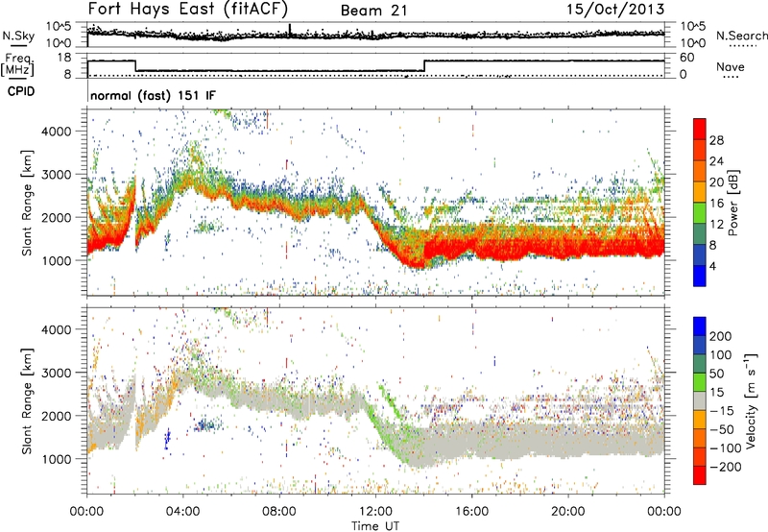This screenshot has height=532, width=768.
Task: Click the 'Power [dB]' colorbar label
Action: pyautogui.click(x=732, y=203)
